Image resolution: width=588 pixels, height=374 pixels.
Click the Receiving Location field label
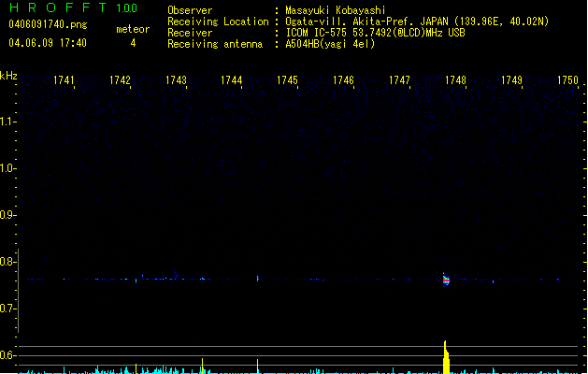click(218, 22)
